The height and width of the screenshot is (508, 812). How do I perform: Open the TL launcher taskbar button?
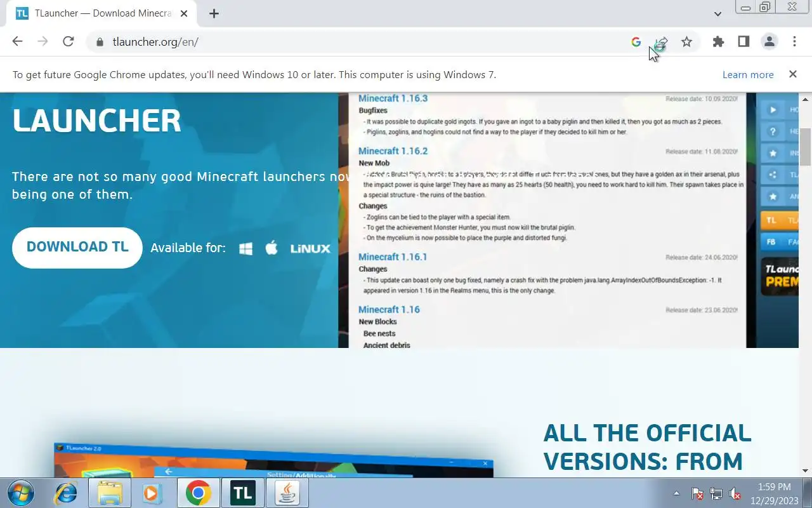pos(242,493)
